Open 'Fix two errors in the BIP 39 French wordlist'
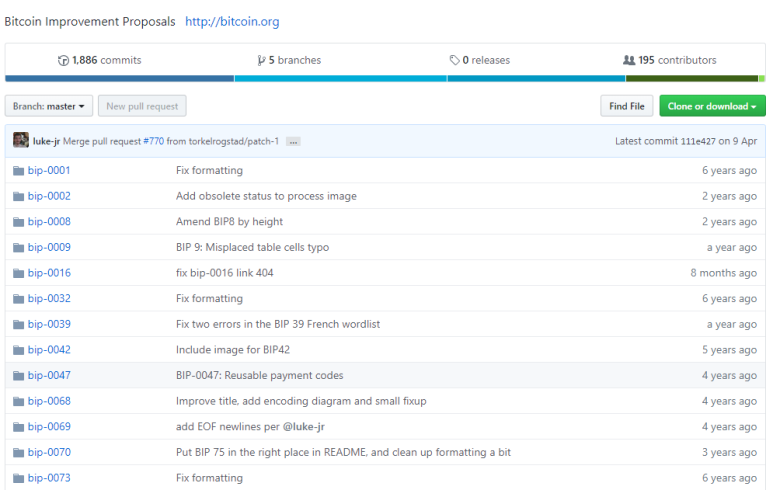Viewport: 773px width, 490px height. 278,324
